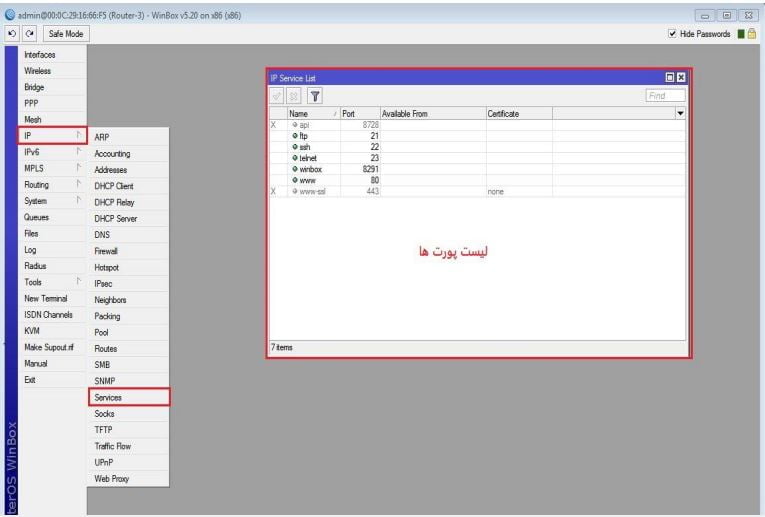Image resolution: width=765 pixels, height=517 pixels.
Task: Toggle the Safe Mode button
Action: 65,33
